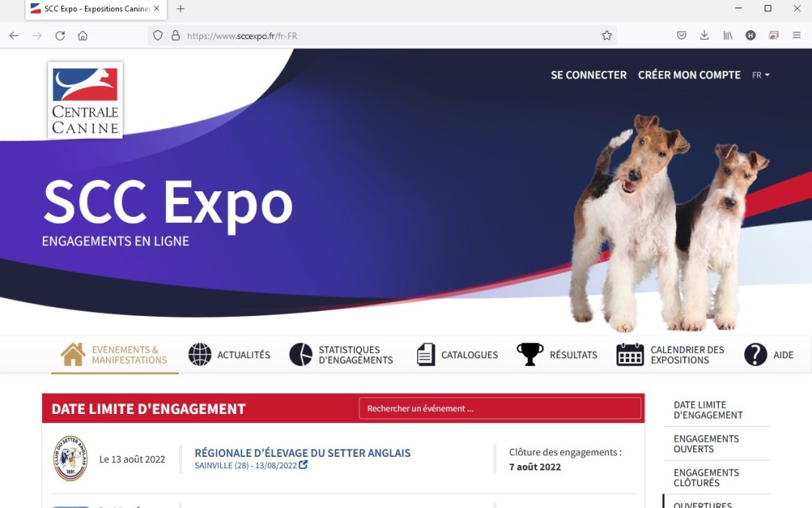Click the Rechercher un événement search field
The image size is (812, 508).
click(x=500, y=409)
